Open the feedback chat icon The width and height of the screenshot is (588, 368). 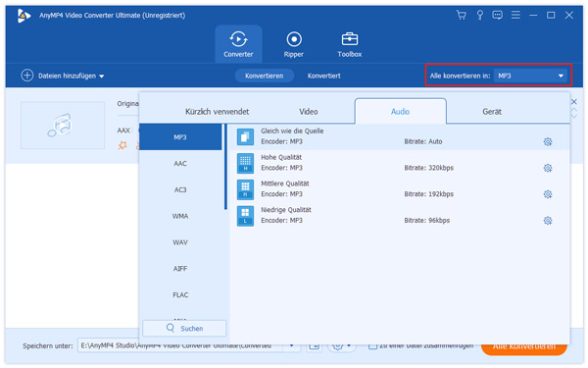pyautogui.click(x=497, y=15)
